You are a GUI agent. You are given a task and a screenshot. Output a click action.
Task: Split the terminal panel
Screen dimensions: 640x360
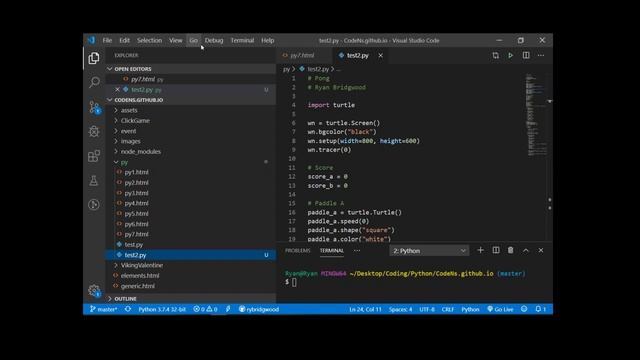[x=496, y=250]
